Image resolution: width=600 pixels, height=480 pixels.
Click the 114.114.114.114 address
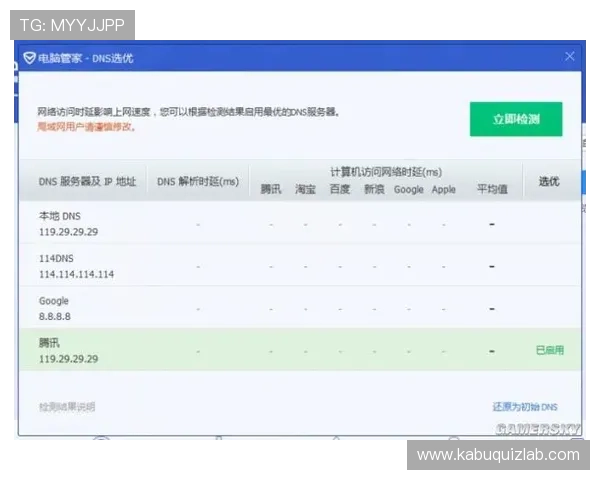pos(77,274)
